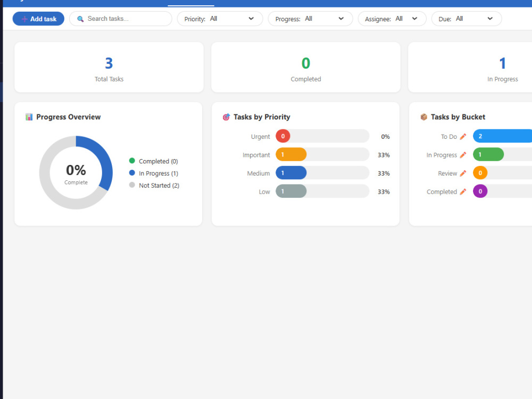Open the Due filter dropdown
The height and width of the screenshot is (399, 532).
(x=467, y=19)
